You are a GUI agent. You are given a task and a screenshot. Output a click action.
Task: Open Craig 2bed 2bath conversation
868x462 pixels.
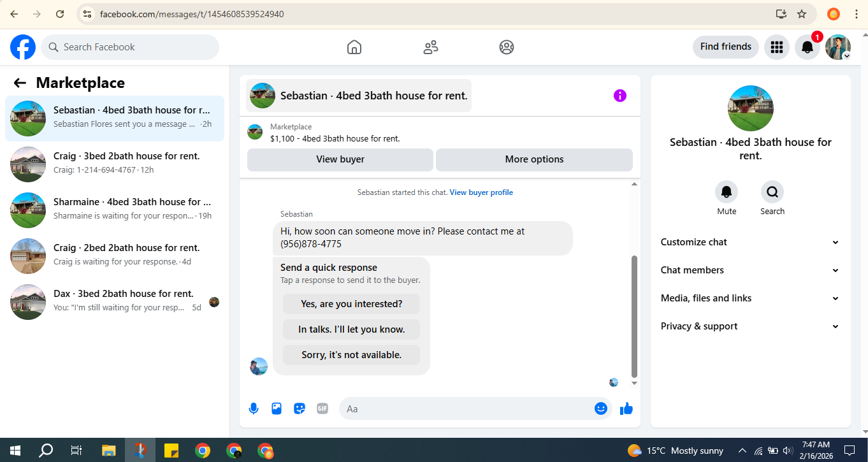point(115,256)
